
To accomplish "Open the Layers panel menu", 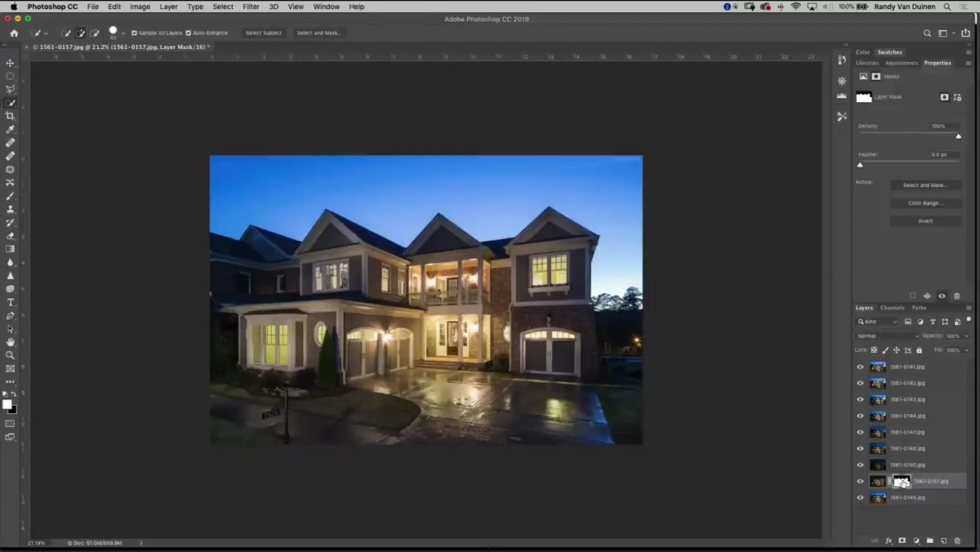I will click(969, 308).
